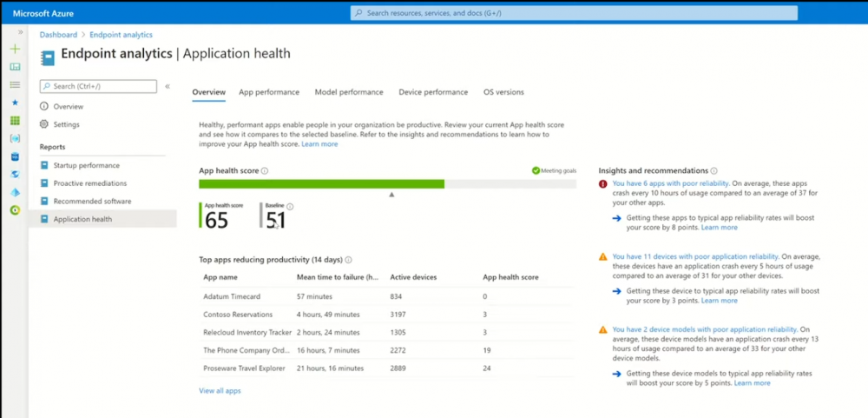Click warning icon for 2 device models insight

point(603,330)
